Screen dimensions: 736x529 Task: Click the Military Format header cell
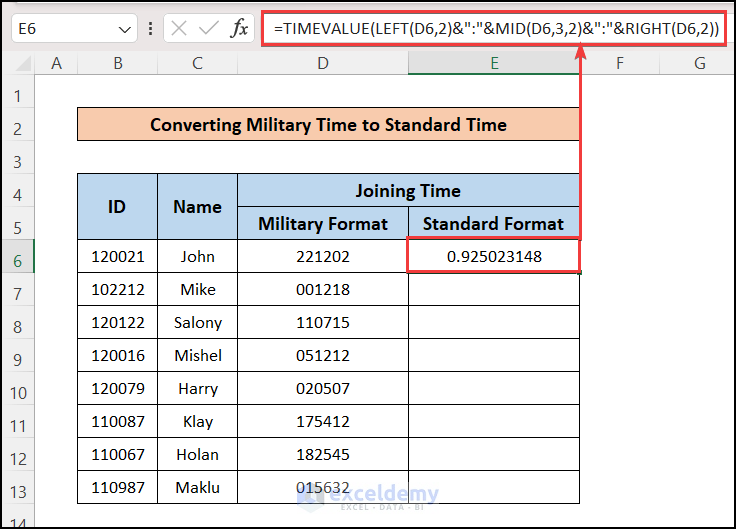pos(323,223)
